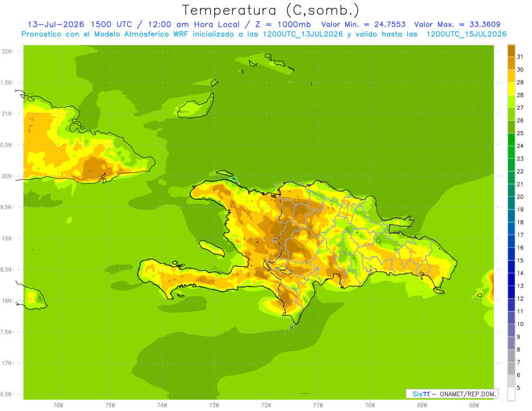
Task: Click legend value 5
Action: point(519,388)
